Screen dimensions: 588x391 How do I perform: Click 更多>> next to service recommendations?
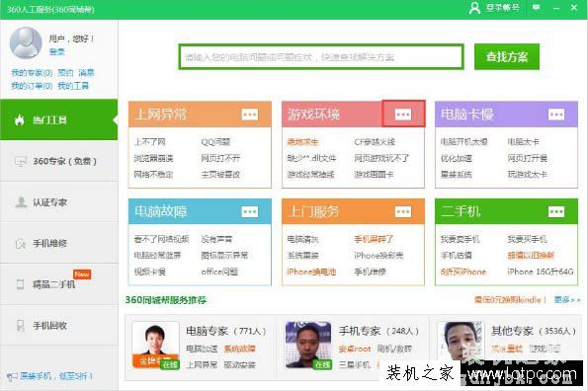pyautogui.click(x=567, y=299)
